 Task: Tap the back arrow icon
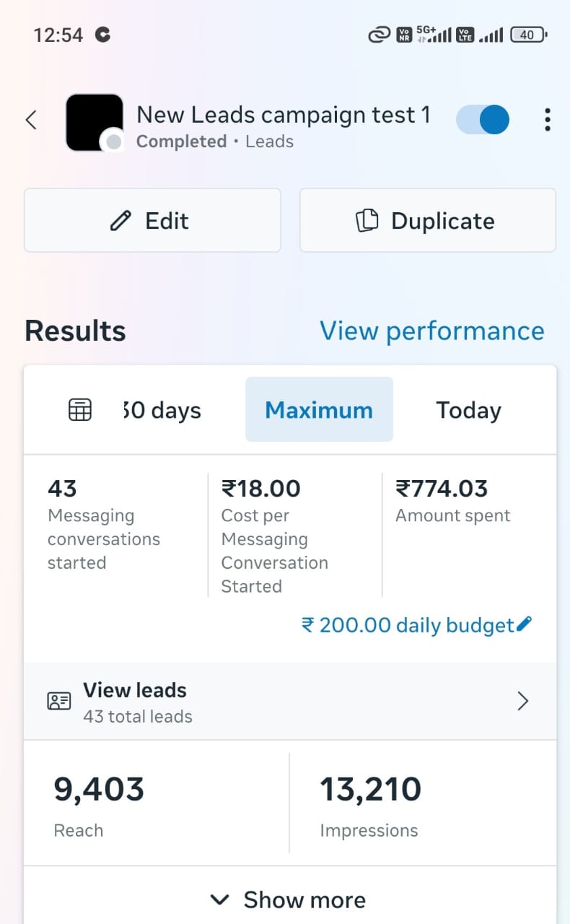[x=31, y=120]
